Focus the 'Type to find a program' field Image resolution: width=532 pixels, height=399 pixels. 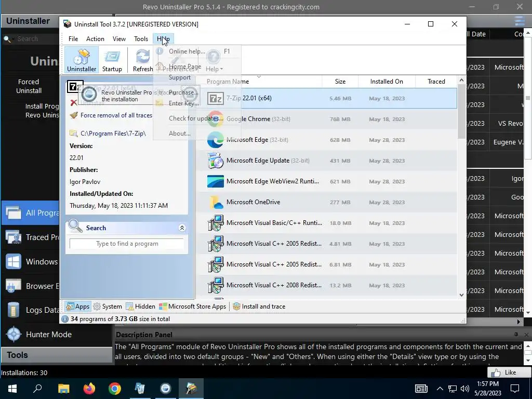tap(127, 244)
